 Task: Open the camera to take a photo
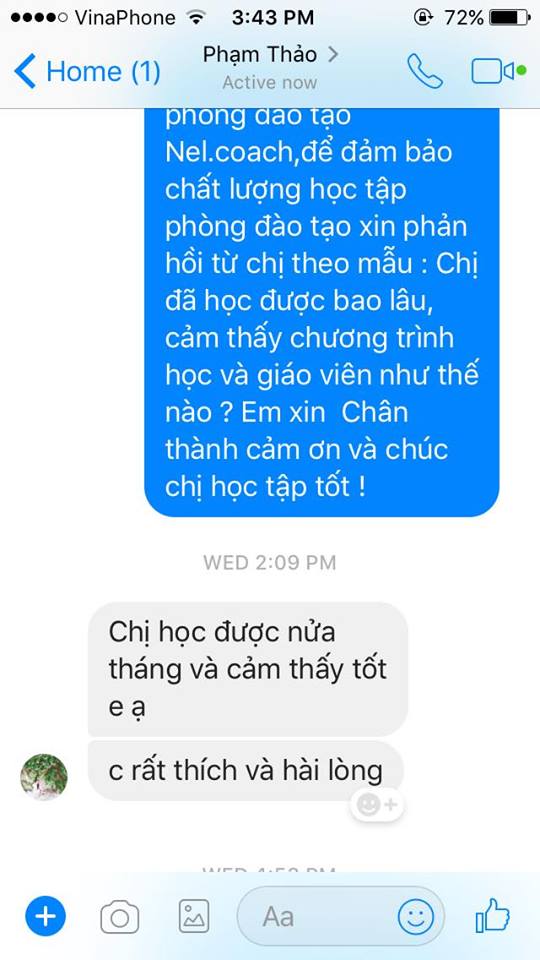tap(119, 917)
